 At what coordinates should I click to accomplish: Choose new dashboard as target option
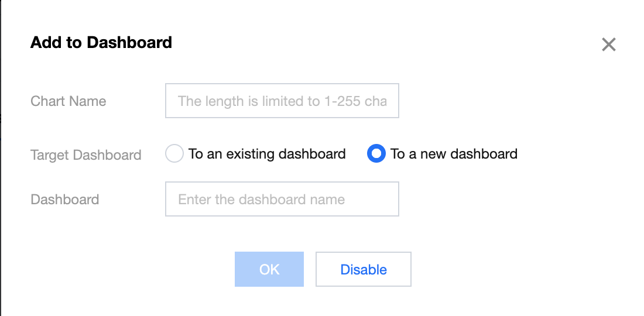[x=376, y=154]
